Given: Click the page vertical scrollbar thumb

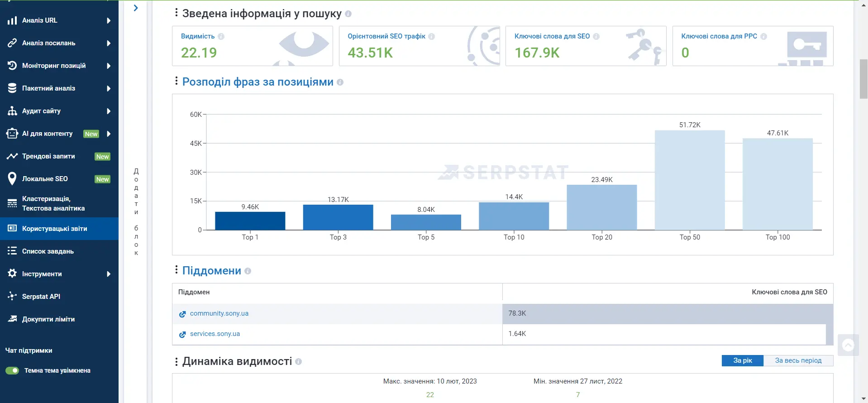Looking at the screenshot, I should pos(863,79).
